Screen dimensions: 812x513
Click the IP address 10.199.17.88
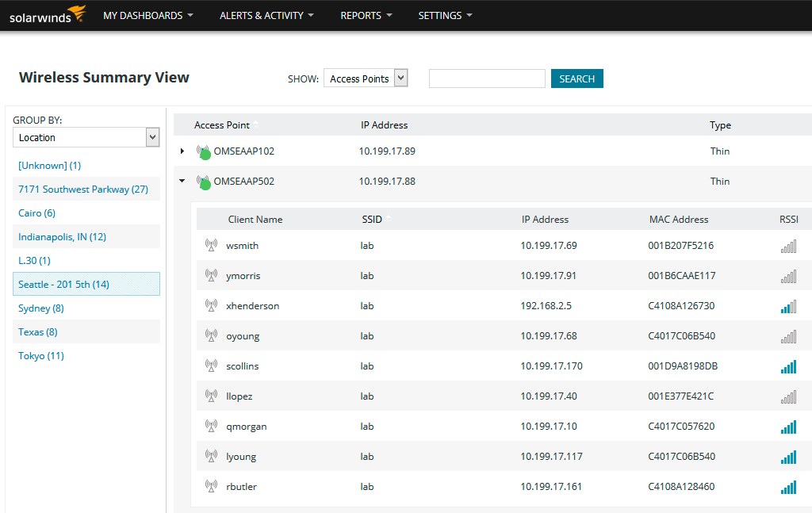pos(387,182)
